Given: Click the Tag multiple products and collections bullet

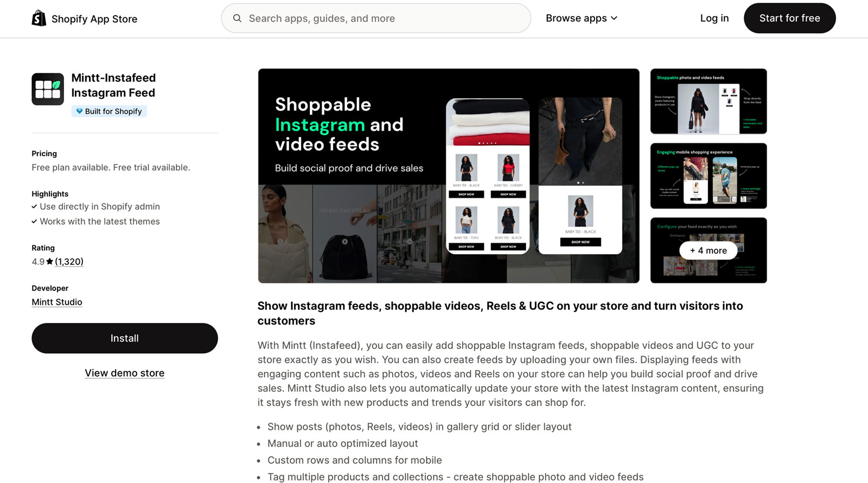Looking at the screenshot, I should pyautogui.click(x=456, y=477).
